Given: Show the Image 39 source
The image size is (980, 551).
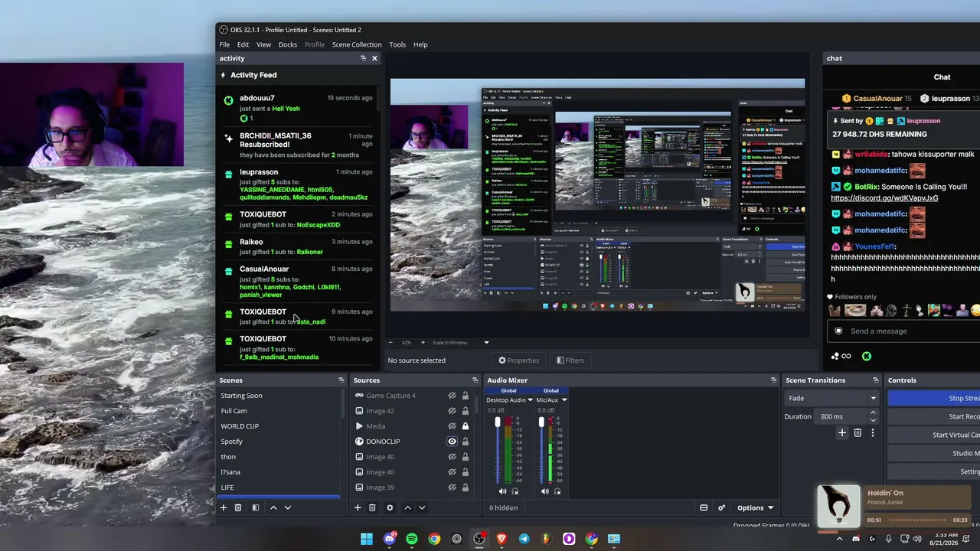Looking at the screenshot, I should 452,487.
